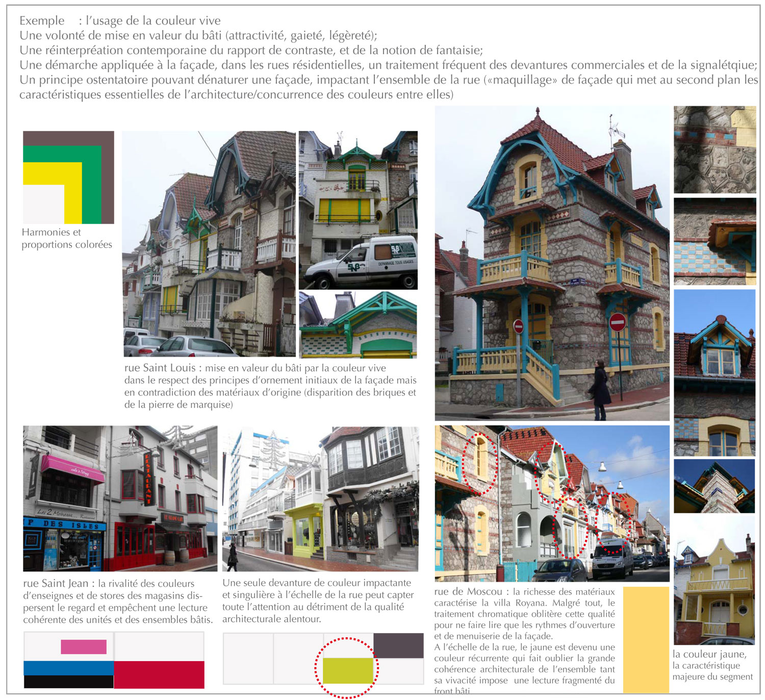Open the roof corner detail thumbnail
This screenshot has width=765, height=700.
point(714,486)
